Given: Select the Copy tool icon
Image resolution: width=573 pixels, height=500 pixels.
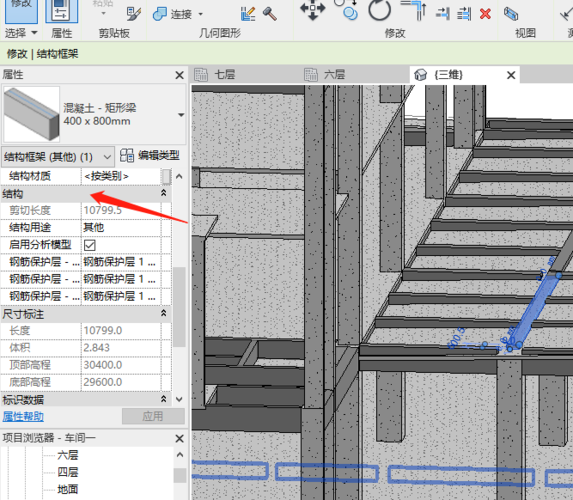Looking at the screenshot, I should coord(348,10).
